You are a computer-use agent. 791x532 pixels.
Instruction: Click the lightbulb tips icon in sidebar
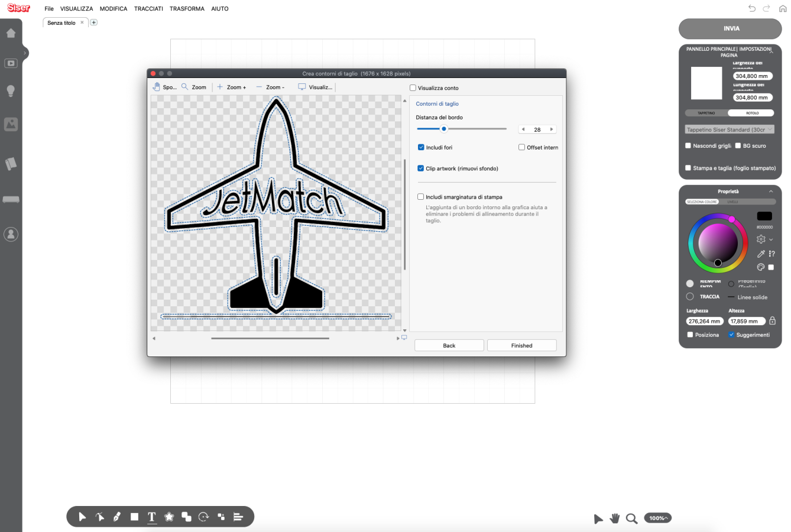[11, 91]
